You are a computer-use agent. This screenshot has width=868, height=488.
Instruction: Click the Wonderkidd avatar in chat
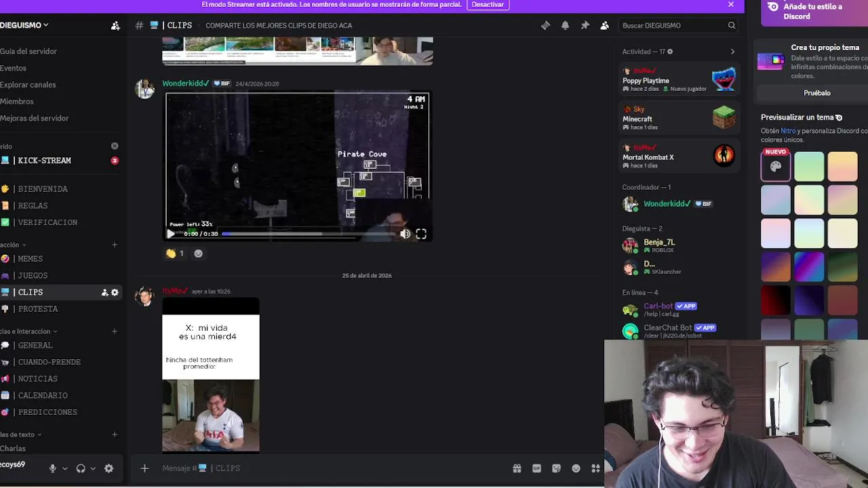(144, 89)
